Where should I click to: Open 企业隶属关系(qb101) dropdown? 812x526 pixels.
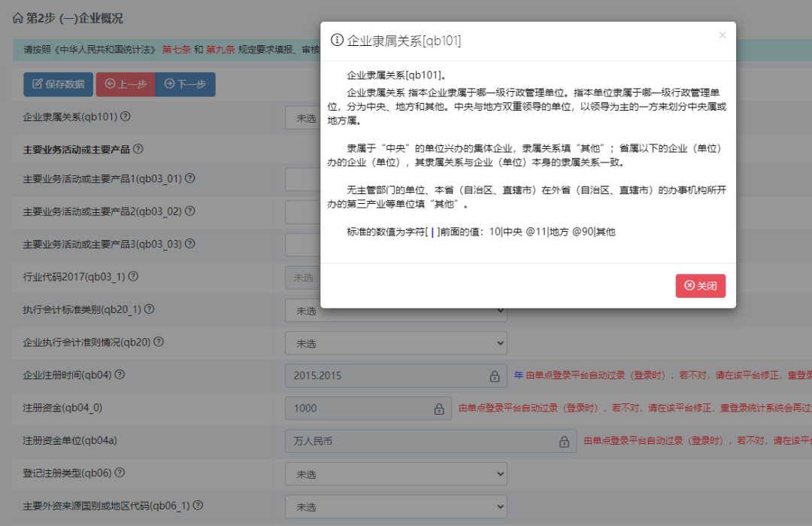(x=303, y=118)
